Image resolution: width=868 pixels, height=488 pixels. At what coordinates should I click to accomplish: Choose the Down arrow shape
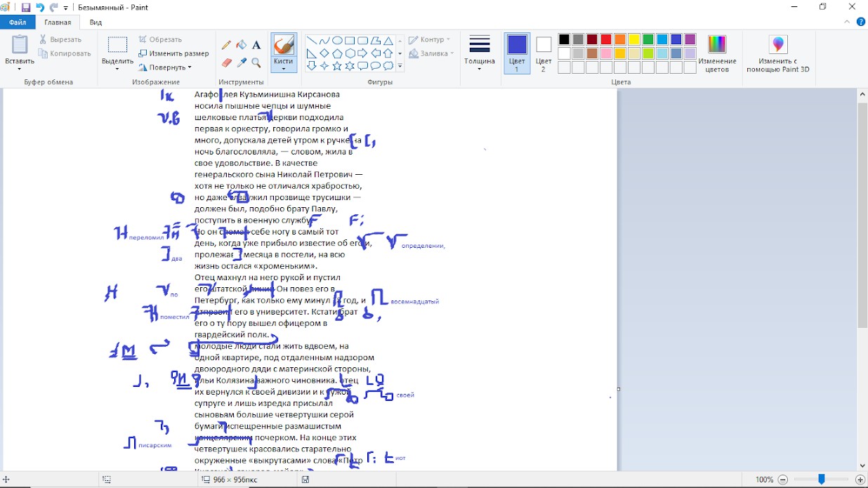tap(312, 66)
